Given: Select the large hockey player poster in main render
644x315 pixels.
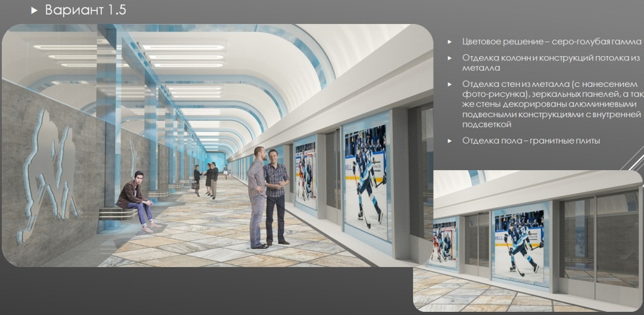Looking at the screenshot, I should 366,178.
